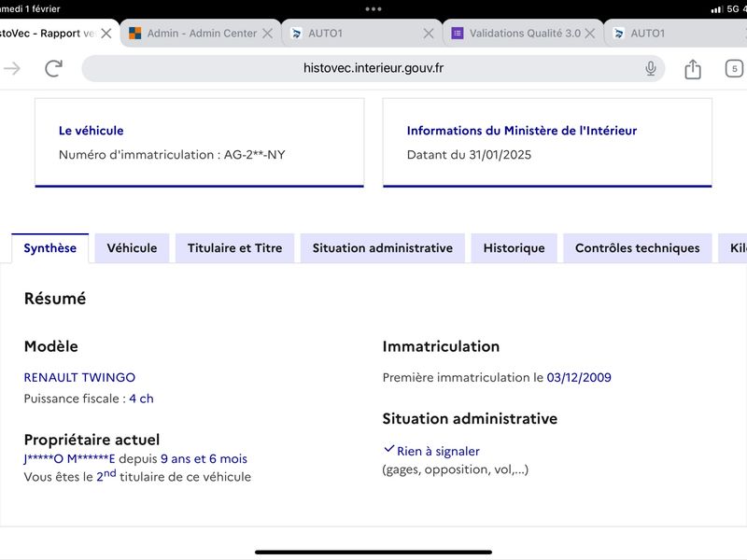Open the Titulaire et Titre tab
Viewport: 747px width, 560px height.
click(x=235, y=248)
